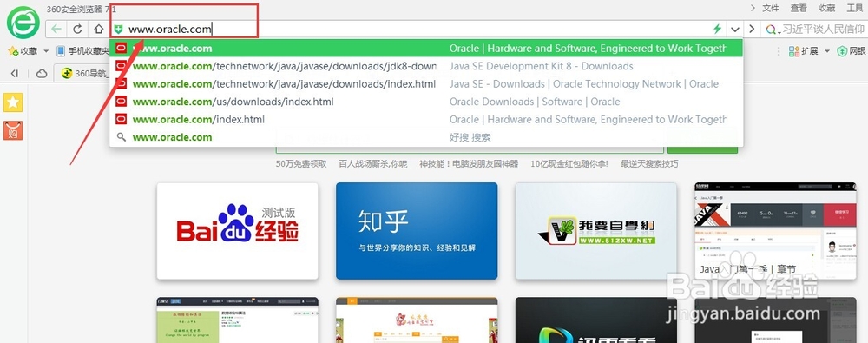Click the green lightning speed-mode icon
The width and height of the screenshot is (868, 343).
[x=718, y=29]
